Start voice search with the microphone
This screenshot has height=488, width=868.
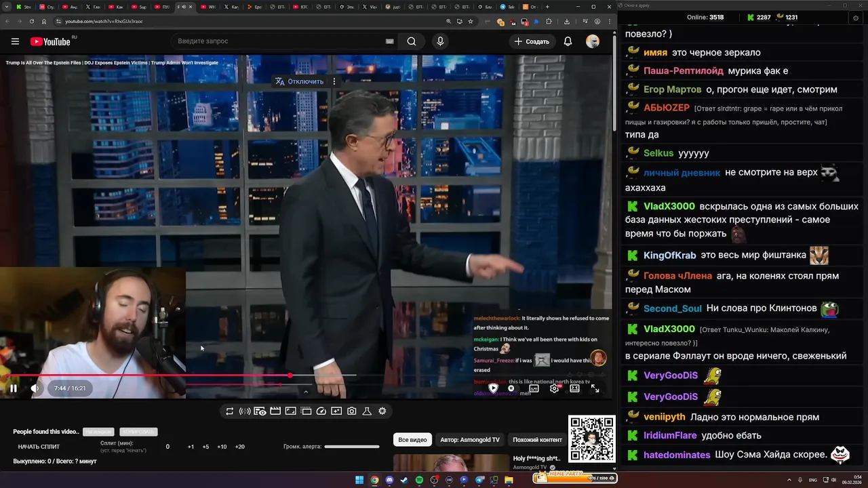tap(440, 41)
